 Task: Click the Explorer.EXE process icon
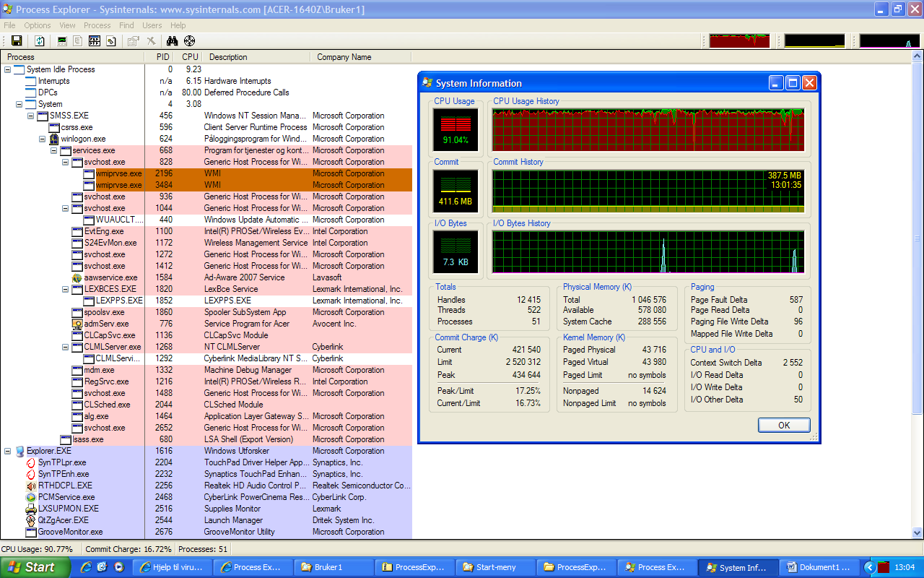pyautogui.click(x=19, y=451)
